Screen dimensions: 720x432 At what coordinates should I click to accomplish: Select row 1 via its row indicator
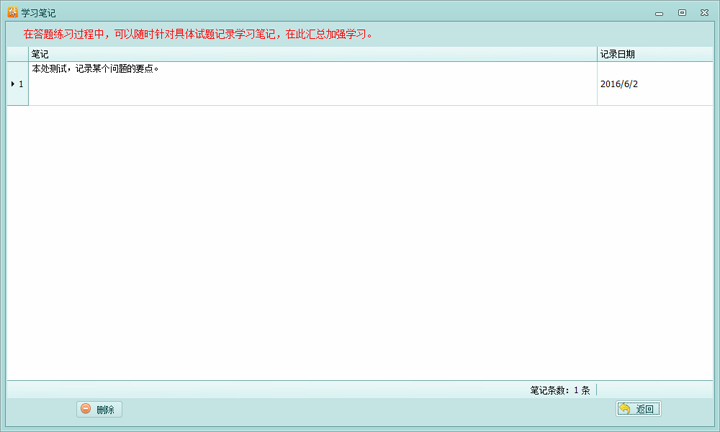(x=17, y=84)
